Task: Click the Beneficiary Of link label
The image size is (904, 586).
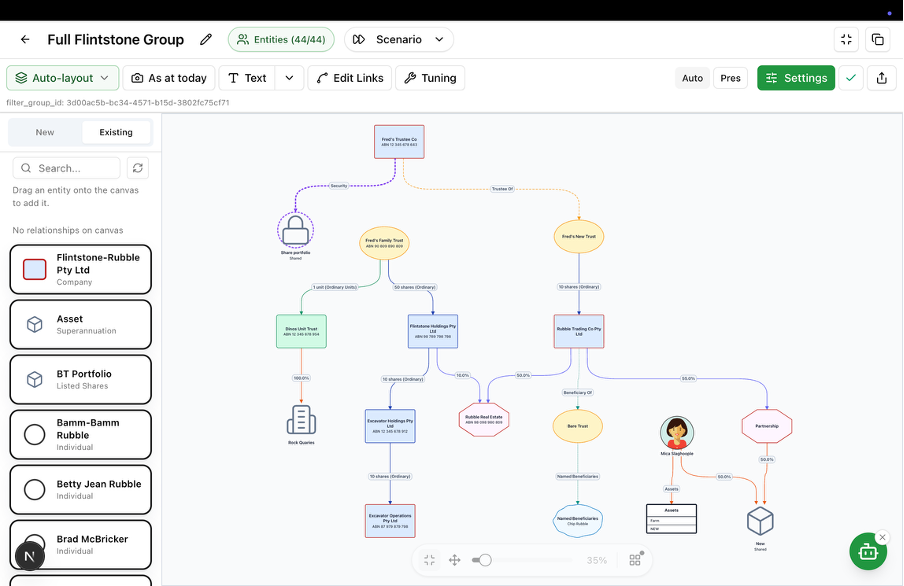Action: tap(578, 392)
